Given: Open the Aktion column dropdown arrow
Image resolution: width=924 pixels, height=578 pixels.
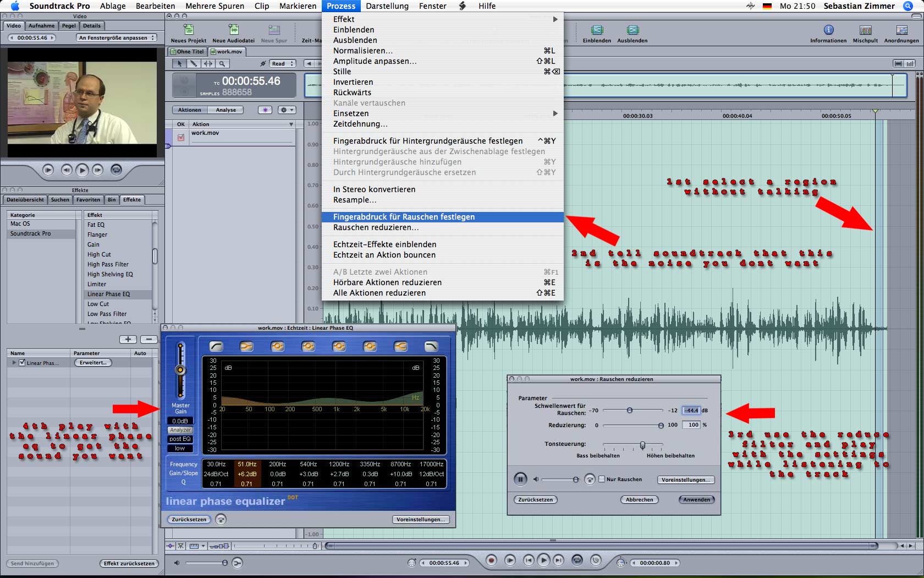Looking at the screenshot, I should (x=291, y=124).
